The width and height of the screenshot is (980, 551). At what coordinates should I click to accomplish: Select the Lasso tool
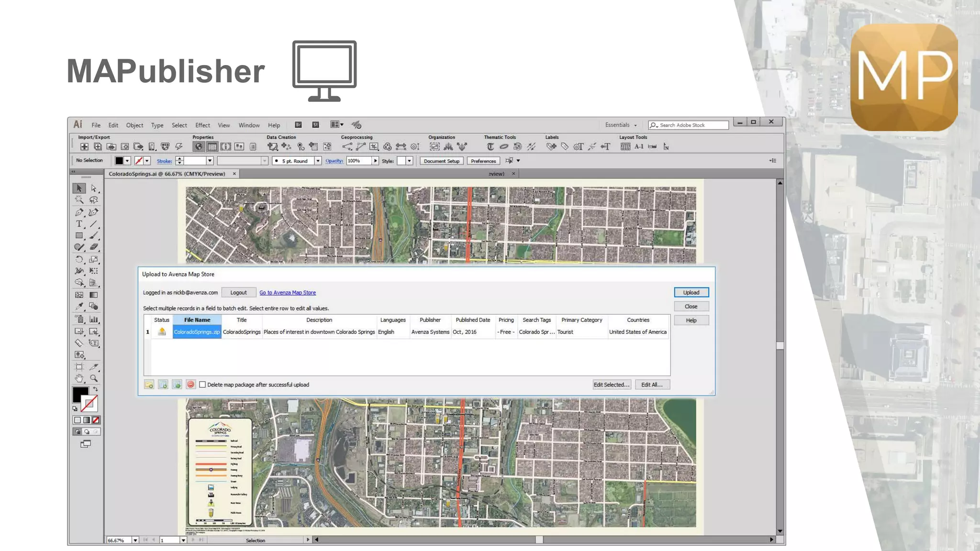[94, 200]
